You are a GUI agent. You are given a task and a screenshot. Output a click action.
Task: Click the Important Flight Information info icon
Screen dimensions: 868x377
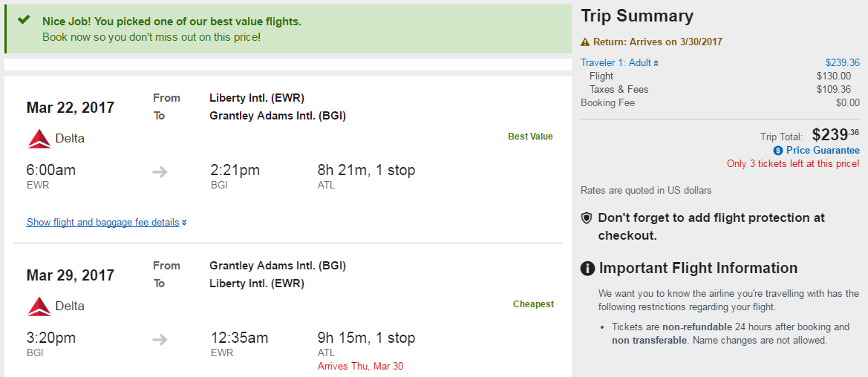[x=587, y=269]
